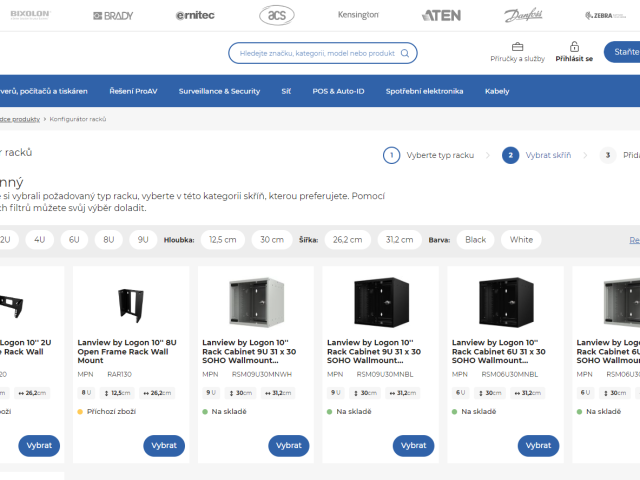Open product title with MPN RSM09U30MNBL

tap(374, 351)
